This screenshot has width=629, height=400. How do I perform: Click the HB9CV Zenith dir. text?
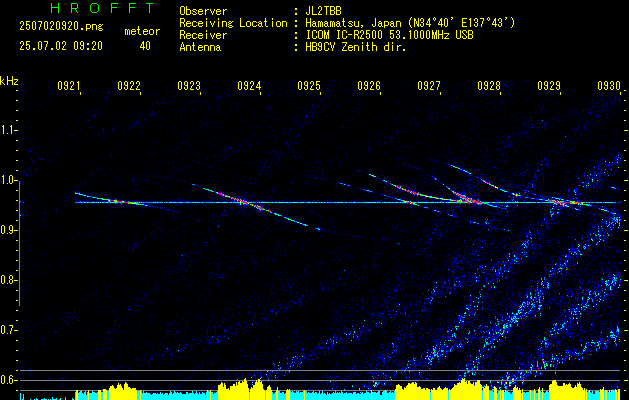coord(356,47)
